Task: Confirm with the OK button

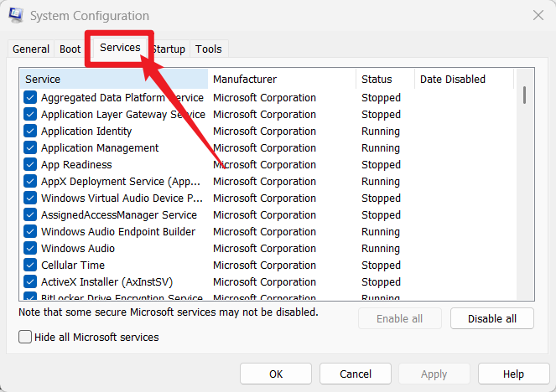Action: tap(276, 374)
